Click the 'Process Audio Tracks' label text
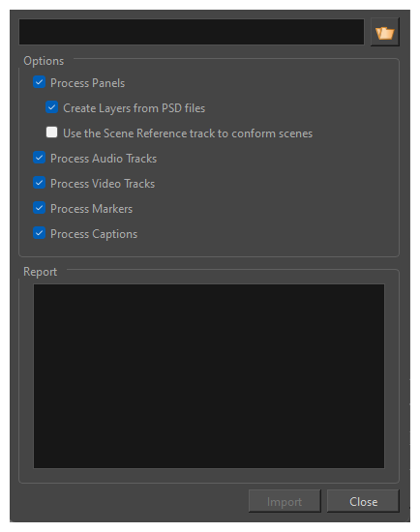The height and width of the screenshot is (532, 420). coord(104,159)
